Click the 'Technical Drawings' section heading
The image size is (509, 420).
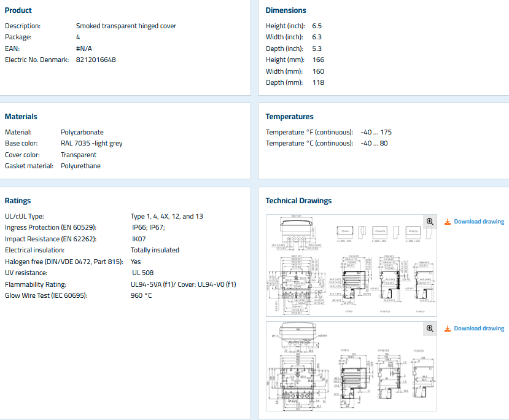pos(298,201)
